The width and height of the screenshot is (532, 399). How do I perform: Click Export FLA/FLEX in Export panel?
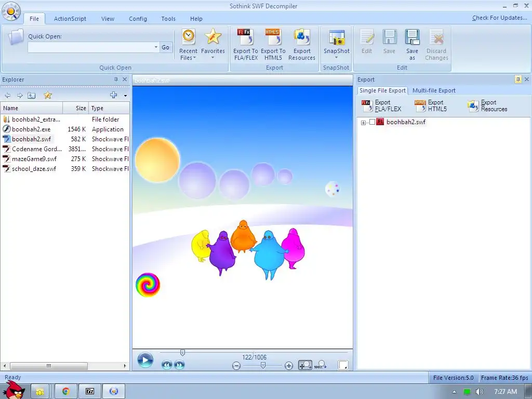[382, 106]
